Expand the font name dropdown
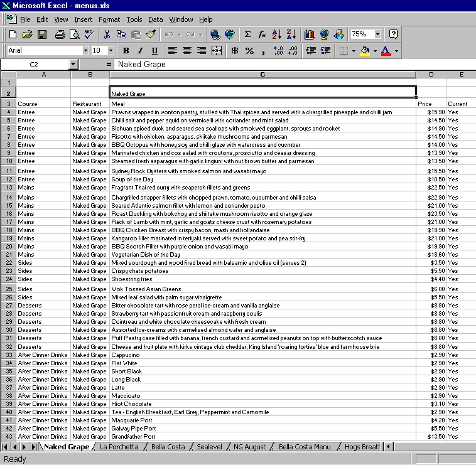 pyautogui.click(x=85, y=51)
